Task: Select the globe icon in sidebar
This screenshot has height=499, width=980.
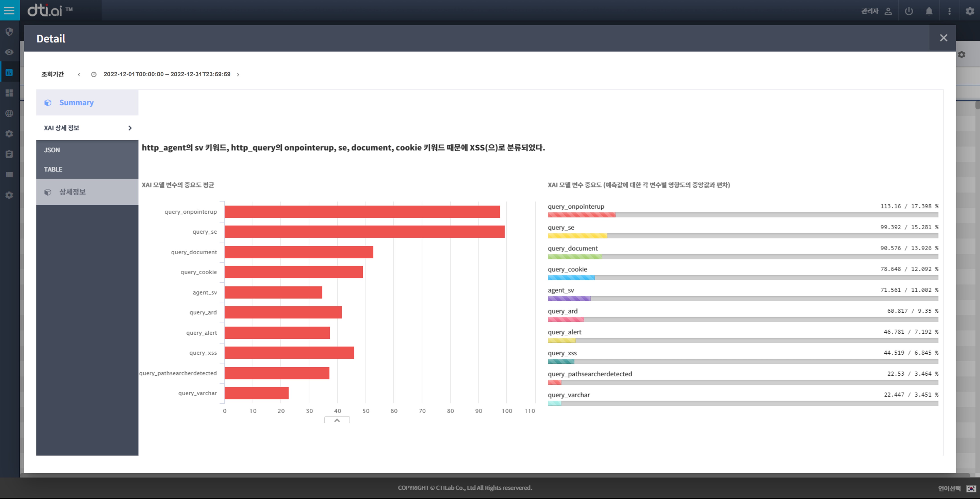Action: pos(10,113)
